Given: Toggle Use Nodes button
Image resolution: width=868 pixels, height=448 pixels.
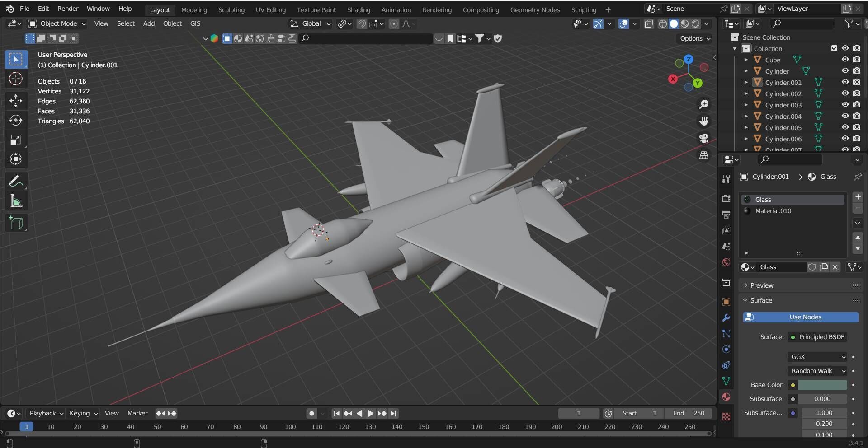Looking at the screenshot, I should (801, 317).
